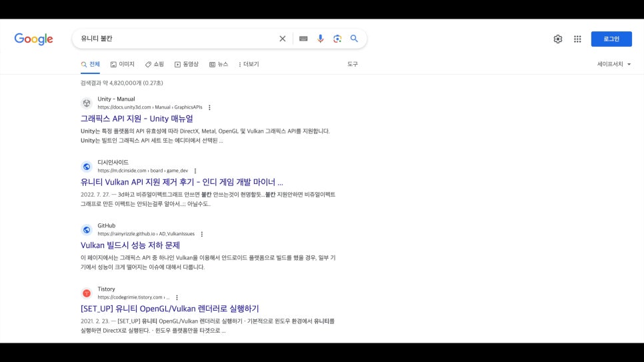This screenshot has height=362, width=644.
Task: Click the rainyrizzle.github.io URL breadcrumb
Action: point(146,234)
